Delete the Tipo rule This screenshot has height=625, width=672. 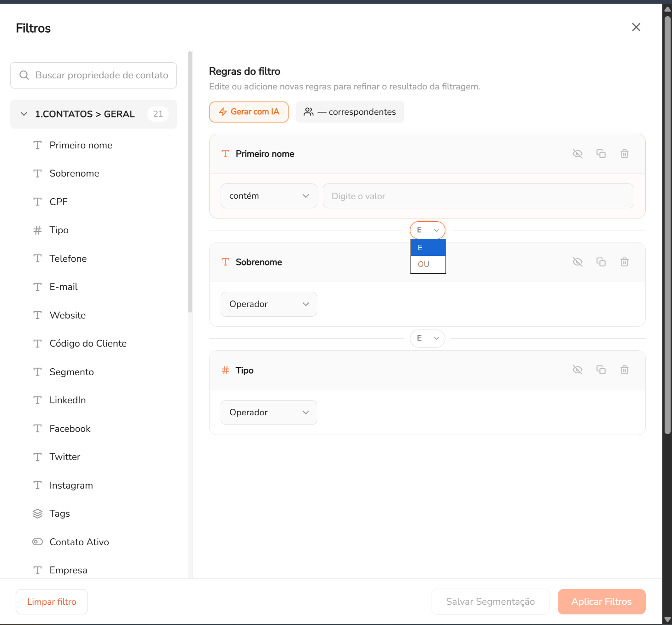pyautogui.click(x=625, y=370)
